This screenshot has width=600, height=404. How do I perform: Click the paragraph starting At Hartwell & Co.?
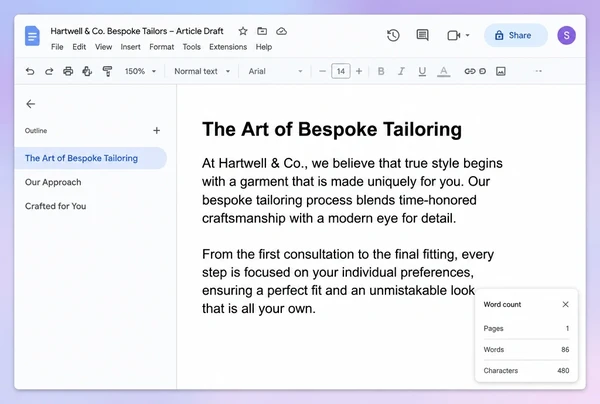(x=352, y=191)
